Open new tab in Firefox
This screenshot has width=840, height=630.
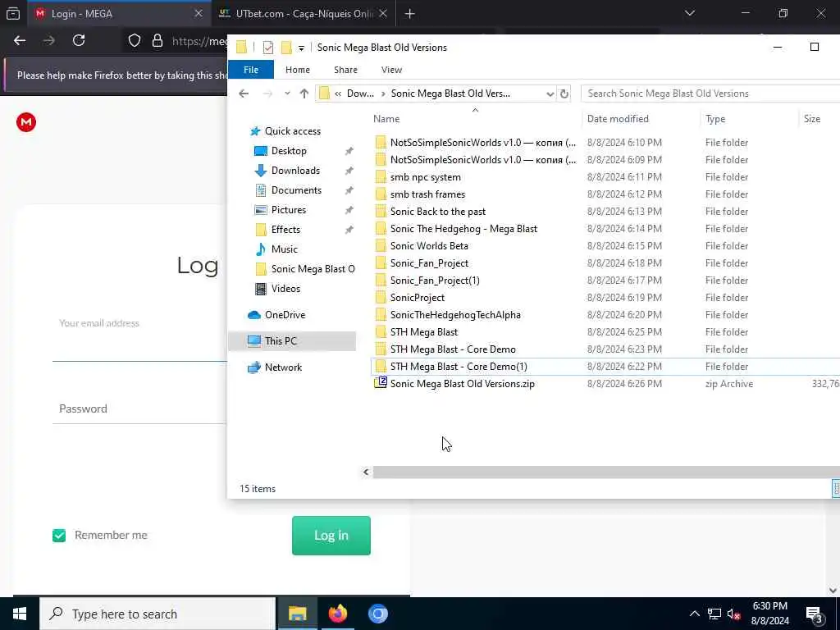click(410, 14)
